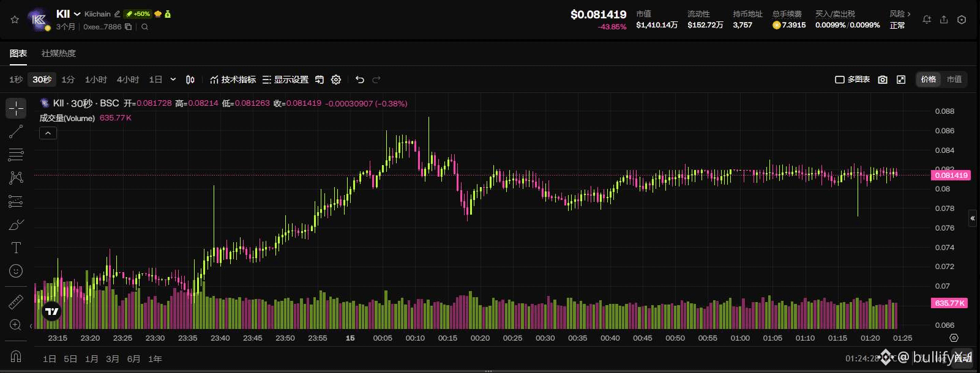Activate the zoom in tool
This screenshot has width=980, height=373.
(x=16, y=325)
